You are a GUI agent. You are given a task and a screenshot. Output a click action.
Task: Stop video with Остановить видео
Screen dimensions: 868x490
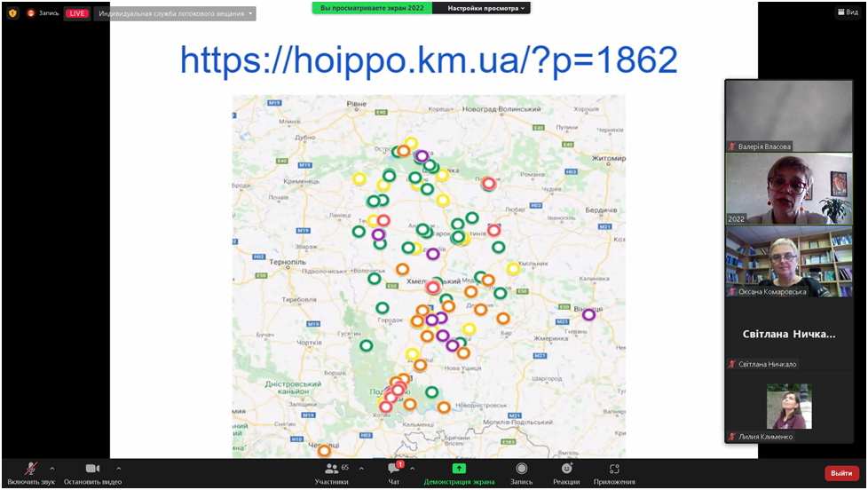[x=92, y=475]
